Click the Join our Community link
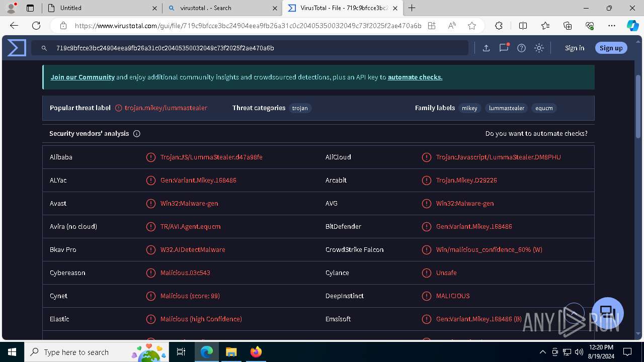The height and width of the screenshot is (362, 644). 83,77
